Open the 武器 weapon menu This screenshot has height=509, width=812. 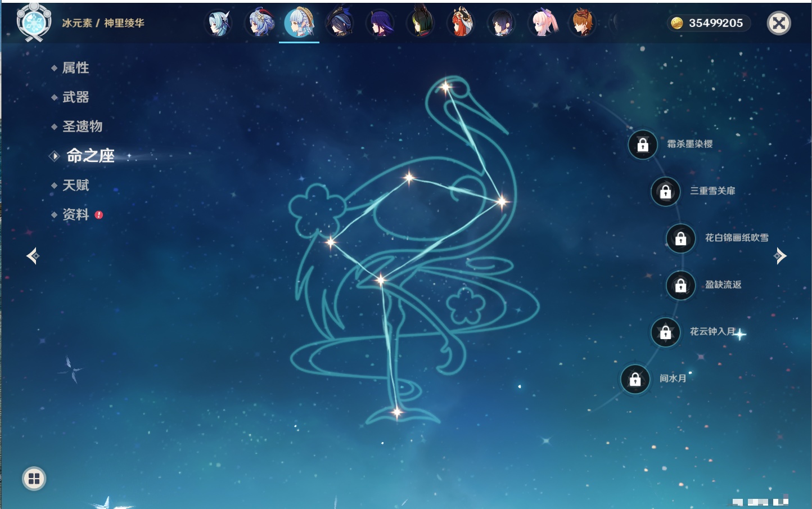click(x=75, y=97)
